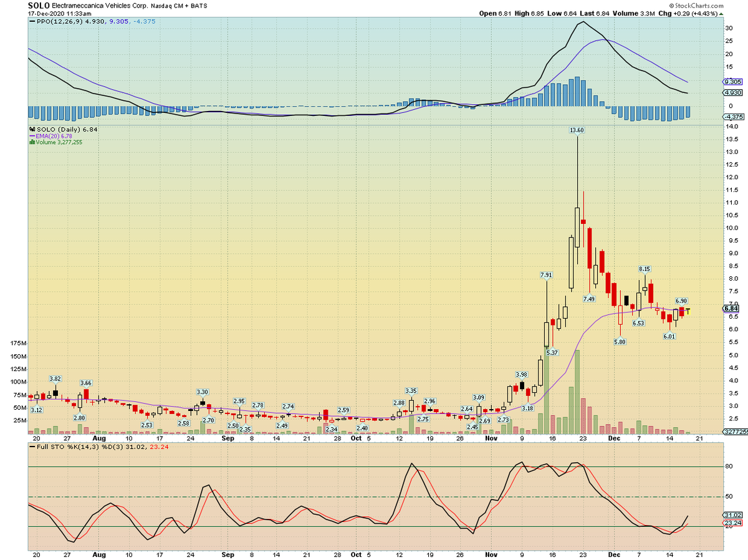Click the SOLO ticker symbol in the header

point(39,4)
